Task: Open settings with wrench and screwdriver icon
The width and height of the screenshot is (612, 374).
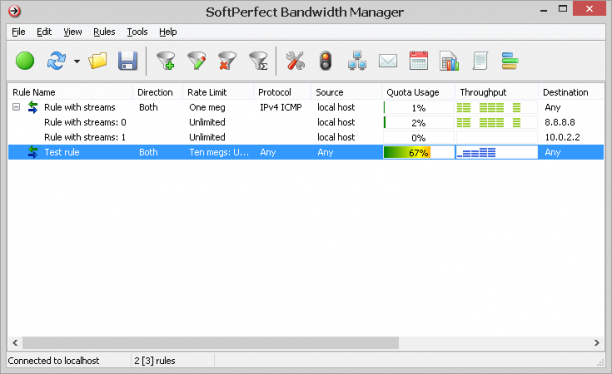Action: [x=295, y=61]
